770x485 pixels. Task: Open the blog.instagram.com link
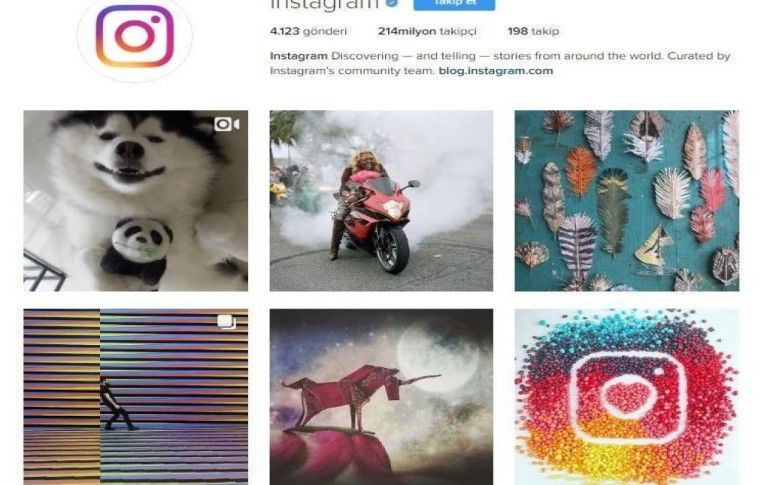495,71
